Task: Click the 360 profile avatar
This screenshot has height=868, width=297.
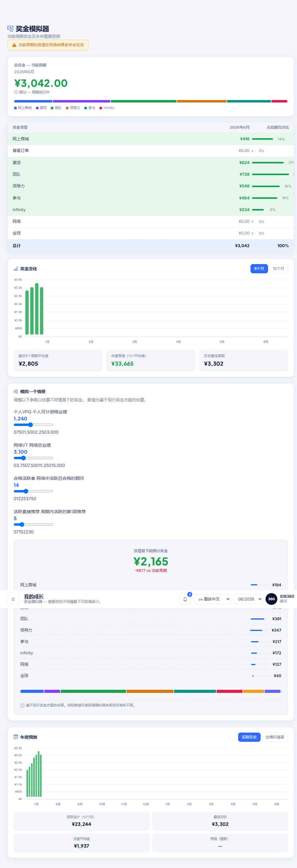Action: point(271,599)
